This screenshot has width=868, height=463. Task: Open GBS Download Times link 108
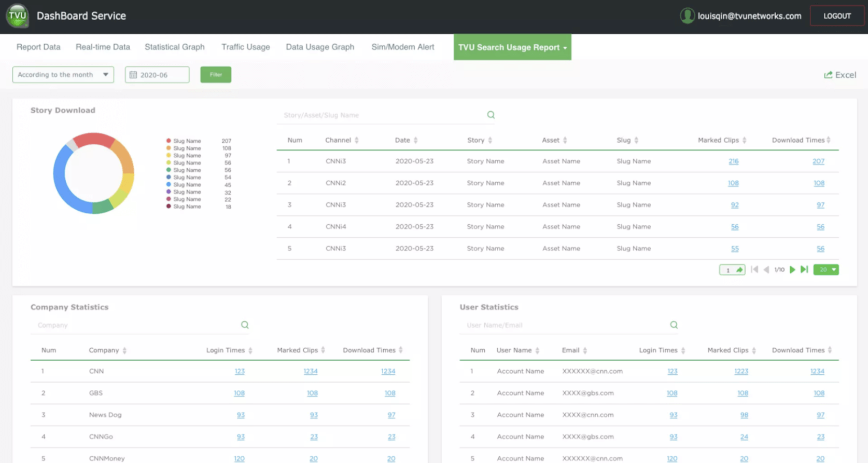[390, 393]
